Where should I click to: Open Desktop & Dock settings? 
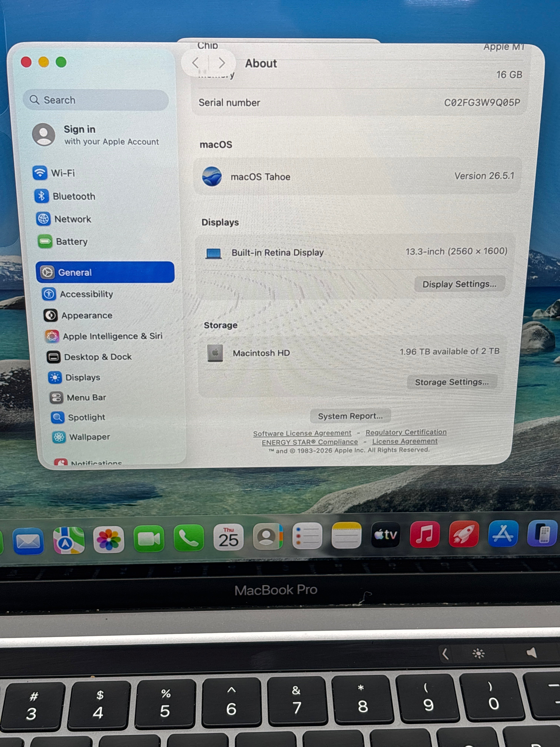(89, 357)
